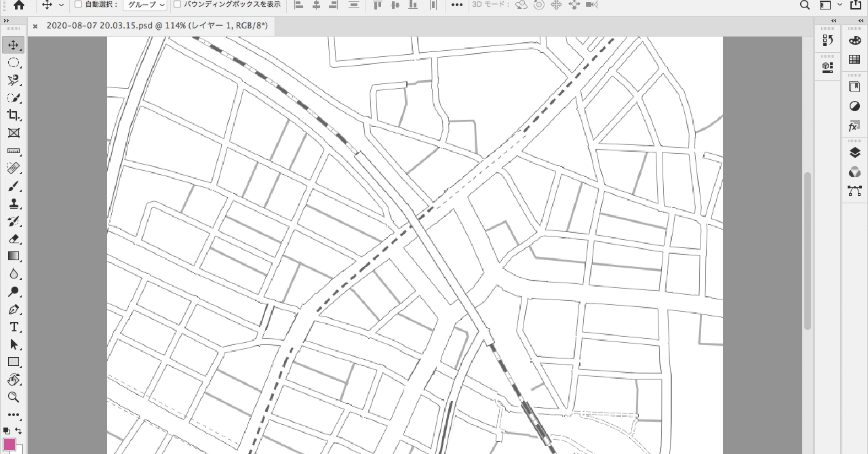Align right edges button

click(x=333, y=5)
